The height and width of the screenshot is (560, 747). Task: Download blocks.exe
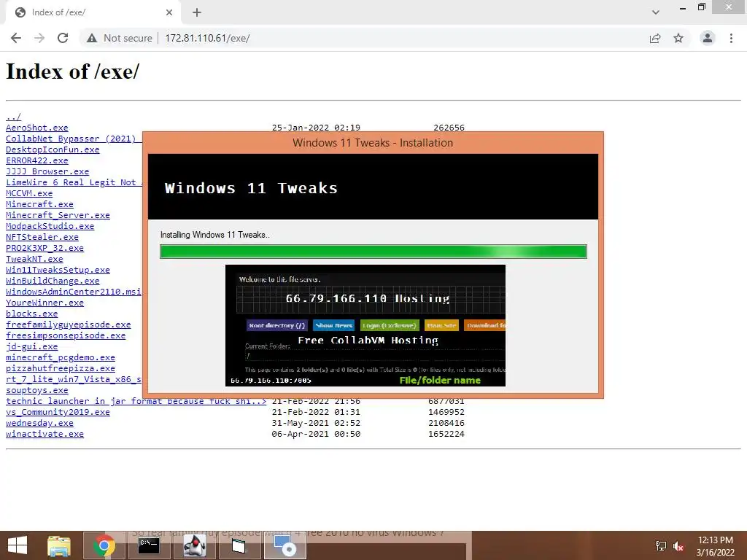pyautogui.click(x=31, y=314)
